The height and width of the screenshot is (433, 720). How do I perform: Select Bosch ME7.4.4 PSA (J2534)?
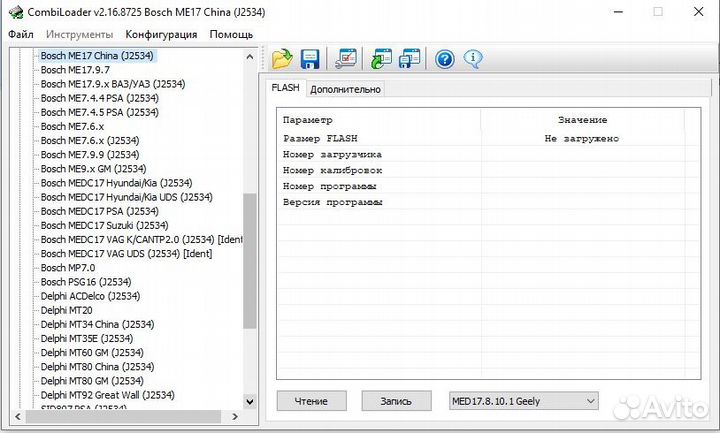click(100, 98)
